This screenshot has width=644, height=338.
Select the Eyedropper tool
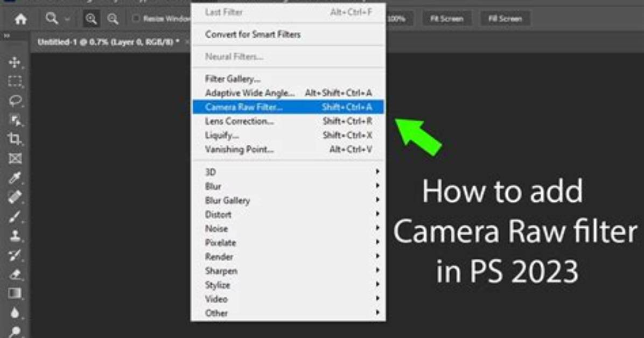pos(15,178)
